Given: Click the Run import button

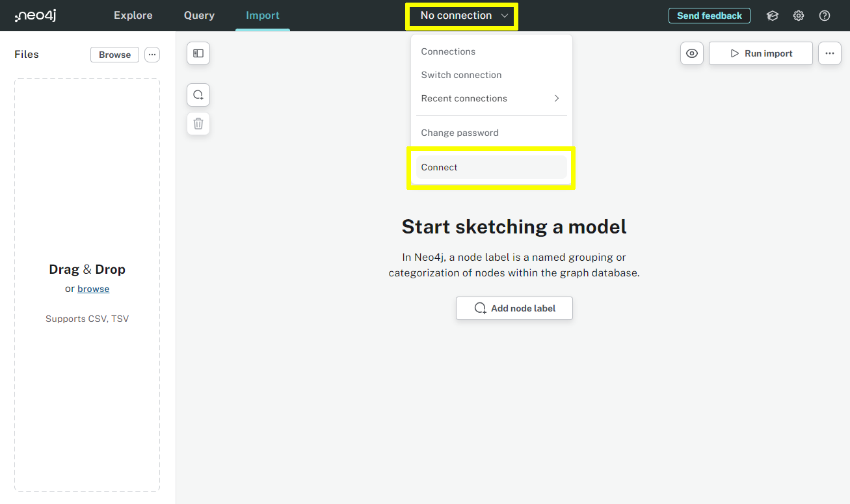Looking at the screenshot, I should pos(760,53).
